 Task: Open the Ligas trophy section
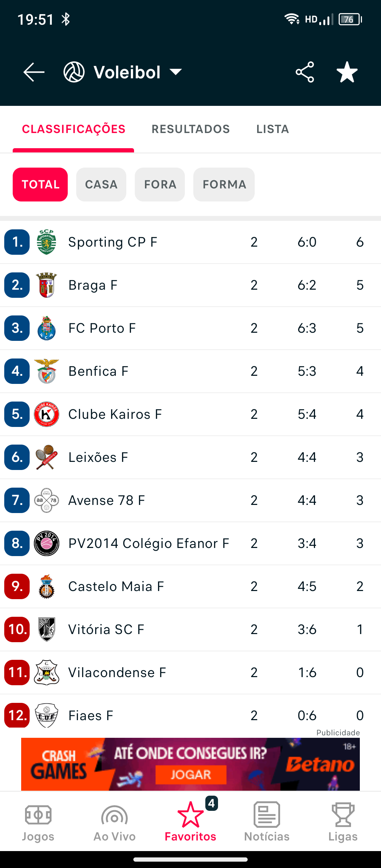point(343,822)
